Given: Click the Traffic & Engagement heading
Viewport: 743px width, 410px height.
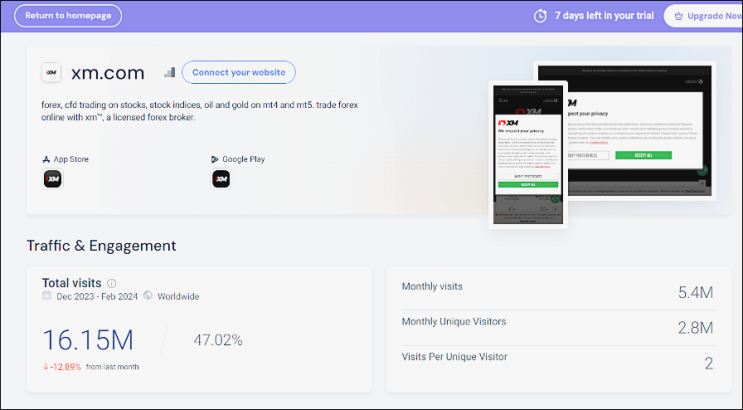Looking at the screenshot, I should click(101, 246).
